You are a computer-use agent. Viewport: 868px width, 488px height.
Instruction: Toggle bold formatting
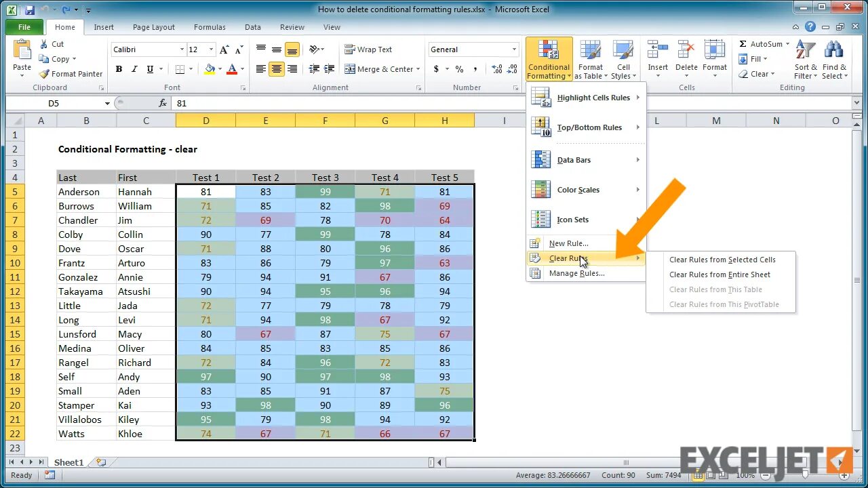pos(119,69)
